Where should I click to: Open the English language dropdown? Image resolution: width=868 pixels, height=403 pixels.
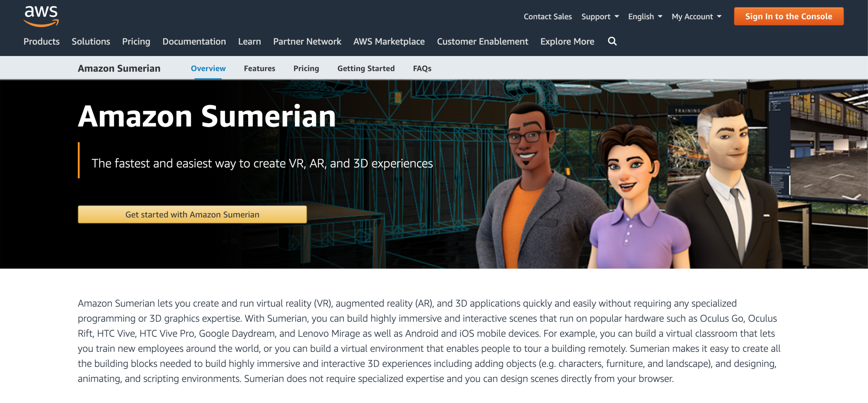coord(645,17)
